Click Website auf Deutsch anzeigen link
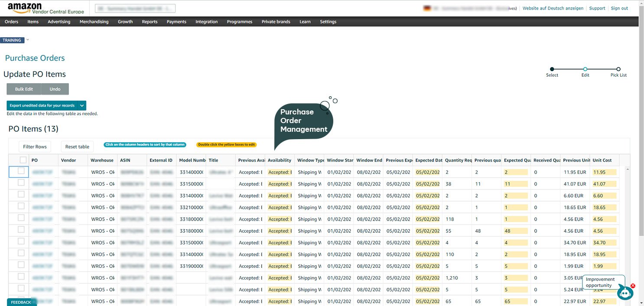 pos(553,8)
